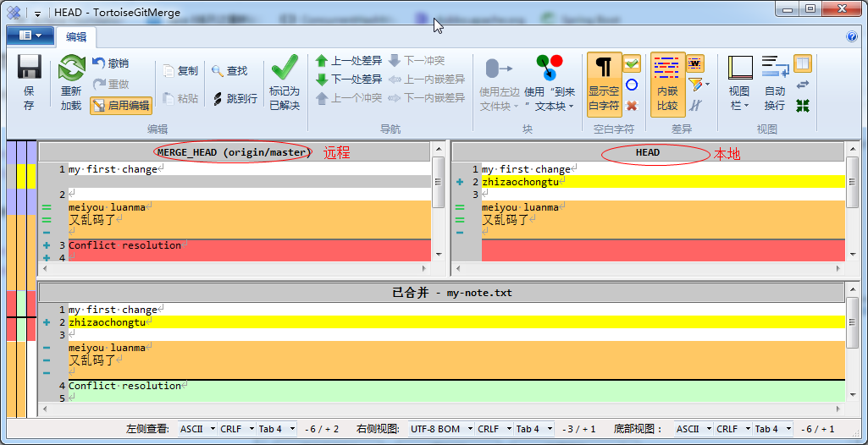
Task: Toggle 自动换行 word wrap
Action: click(x=775, y=83)
